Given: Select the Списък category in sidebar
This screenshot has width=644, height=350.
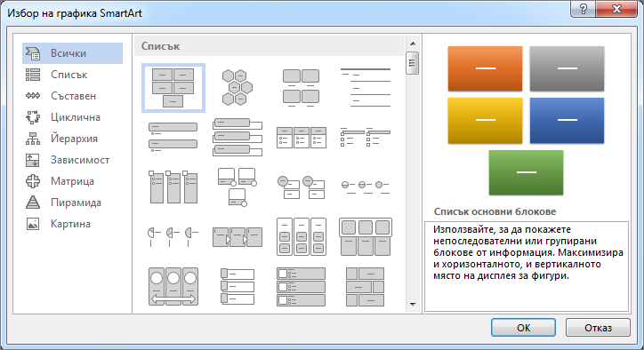Looking at the screenshot, I should [72, 75].
